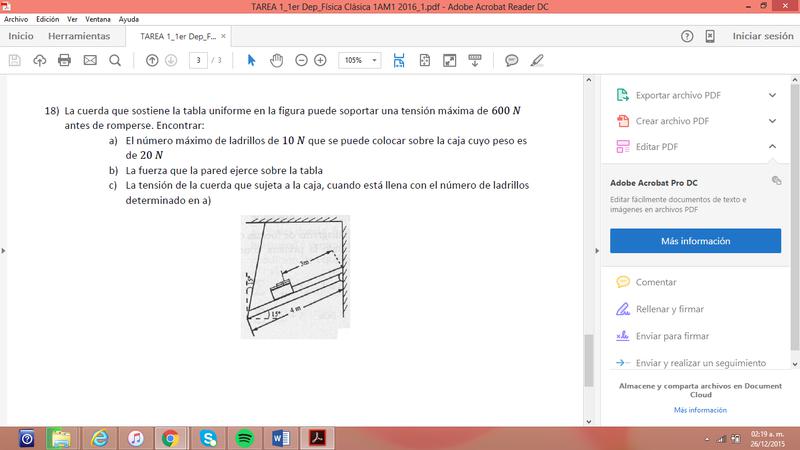Switch to the Herramientas tab

pos(79,35)
